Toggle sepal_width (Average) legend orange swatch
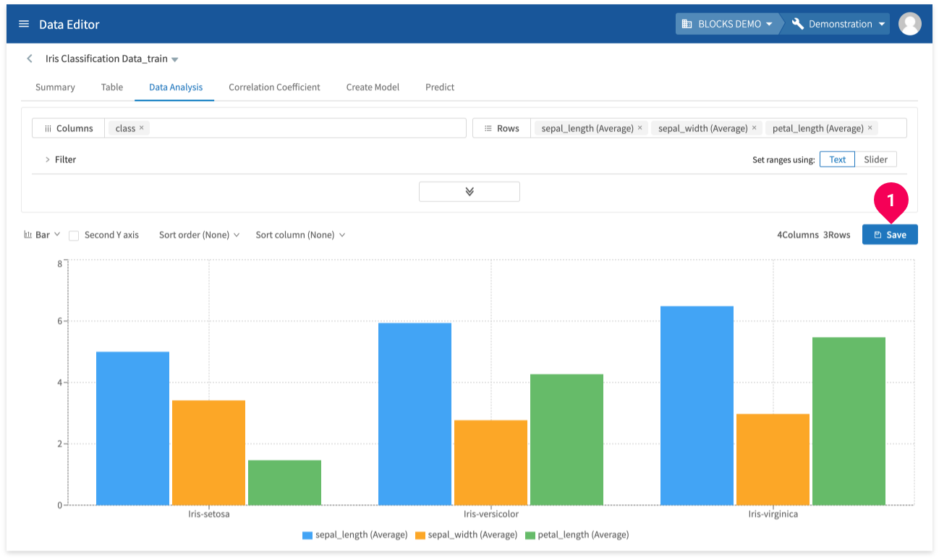 tap(420, 535)
